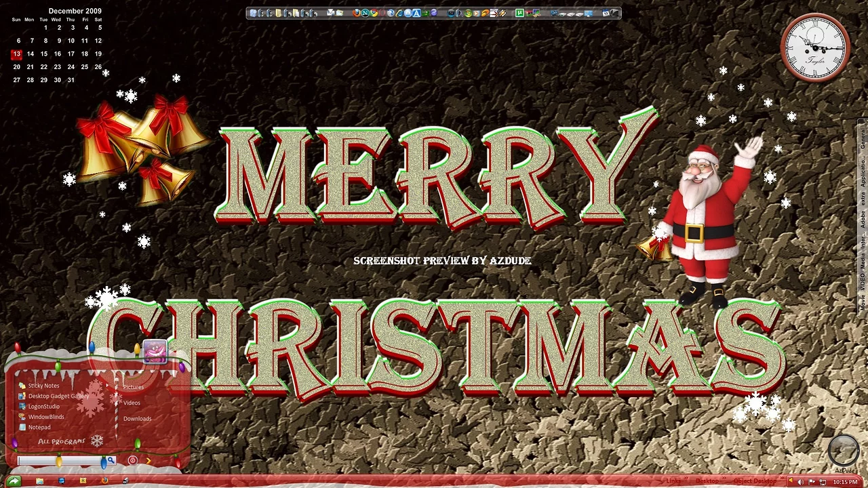Launch WindowBlinds from the Start menu
Viewport: 868px width, 488px height.
click(46, 417)
